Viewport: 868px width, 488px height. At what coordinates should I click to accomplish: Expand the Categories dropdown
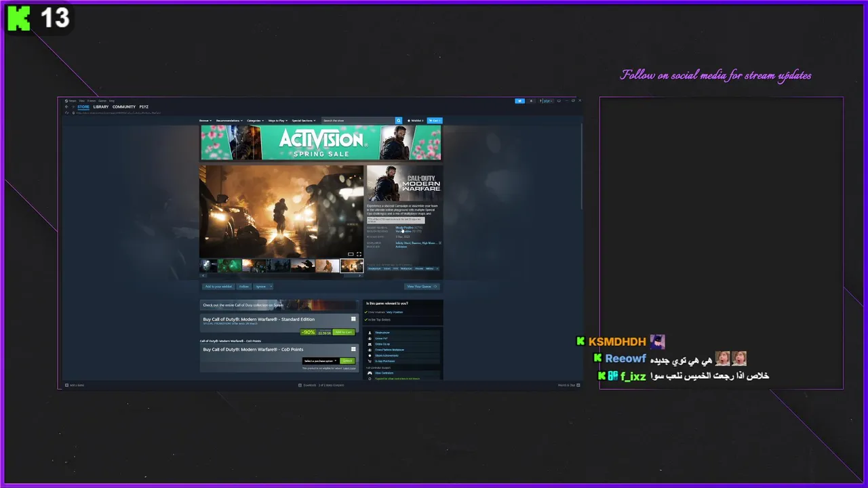[x=255, y=121]
